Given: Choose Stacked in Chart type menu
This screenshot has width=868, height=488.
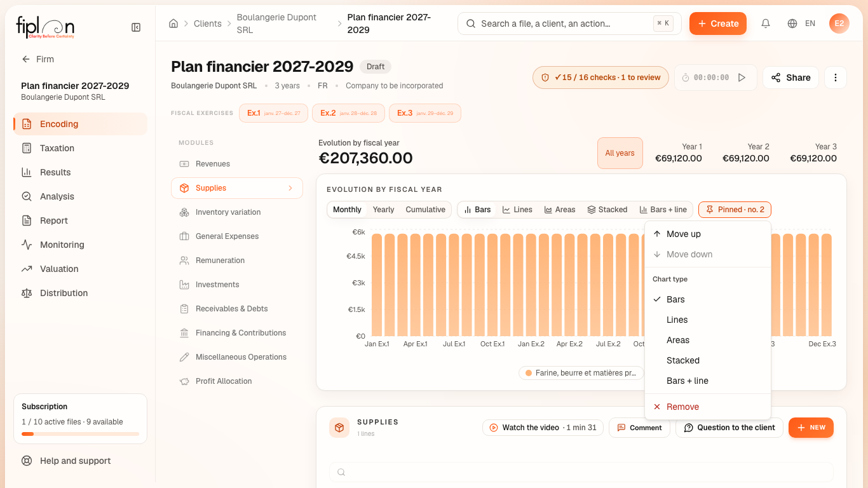Looking at the screenshot, I should (708, 360).
